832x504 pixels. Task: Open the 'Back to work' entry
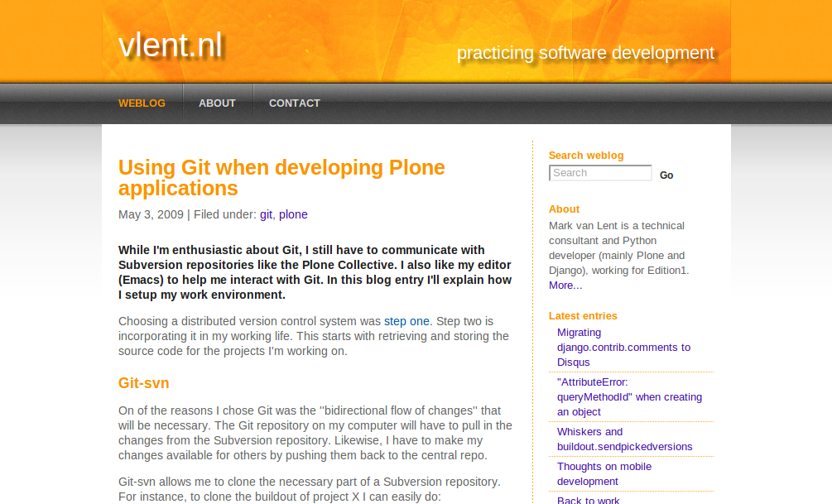(589, 500)
